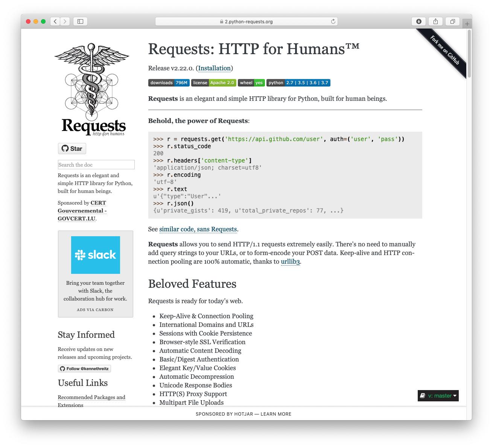Click Keep-Alive & Connection Pooling list item
The height and width of the screenshot is (448, 493).
[x=206, y=316]
